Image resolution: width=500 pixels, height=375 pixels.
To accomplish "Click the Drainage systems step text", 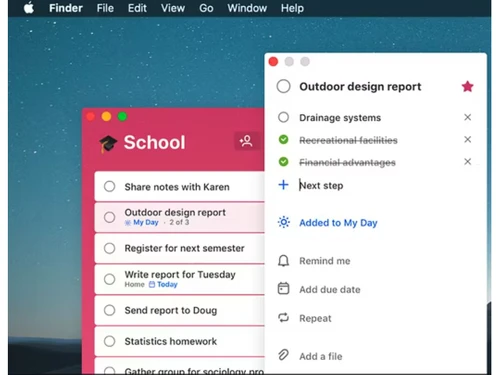I will (340, 118).
